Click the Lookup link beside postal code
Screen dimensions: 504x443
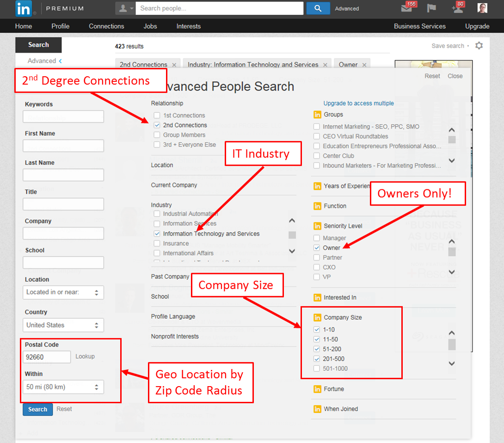coord(85,357)
